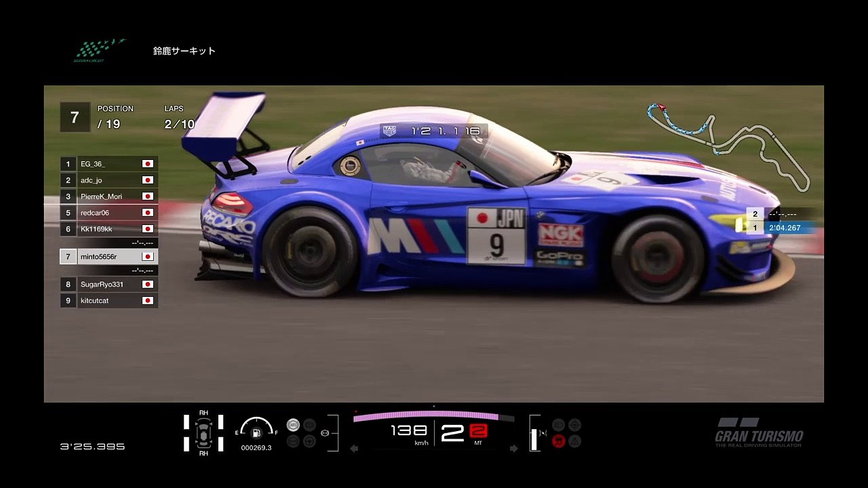This screenshot has width=868, height=488.
Task: Click the 2/10 lap counter
Action: (179, 124)
